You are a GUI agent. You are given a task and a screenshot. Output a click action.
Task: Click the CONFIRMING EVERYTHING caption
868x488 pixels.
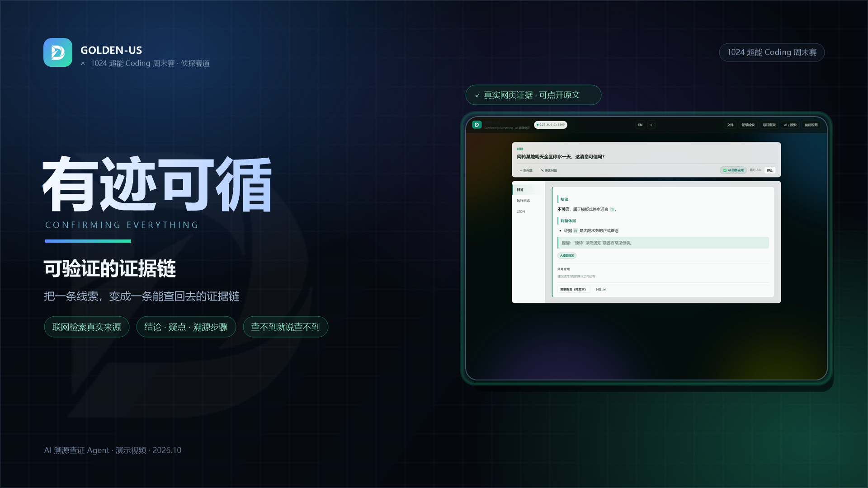[x=122, y=225]
